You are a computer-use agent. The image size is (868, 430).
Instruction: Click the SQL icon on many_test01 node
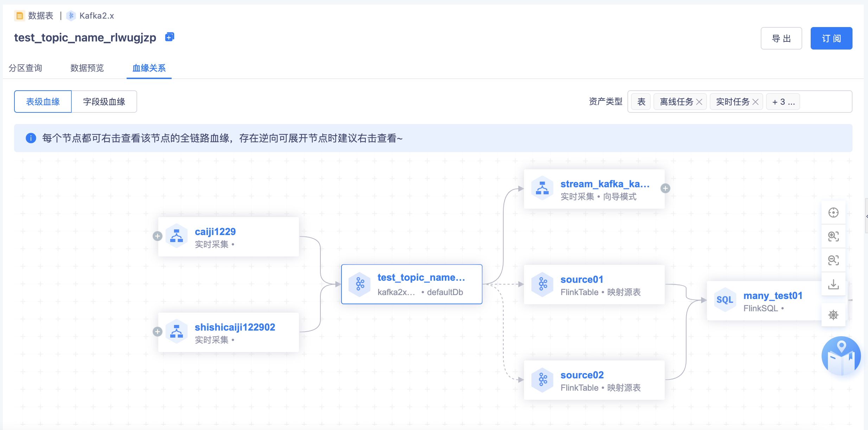(x=725, y=300)
